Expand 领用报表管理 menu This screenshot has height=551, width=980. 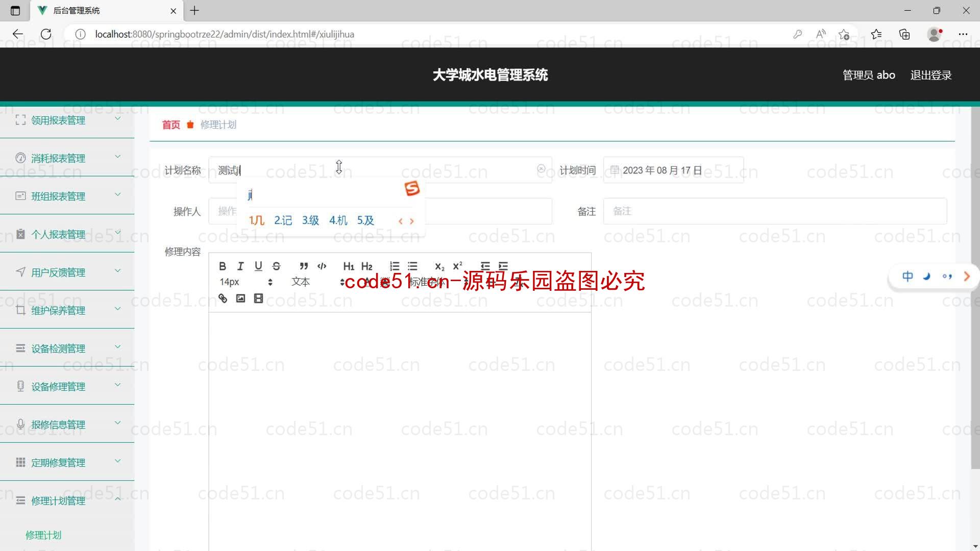(67, 120)
